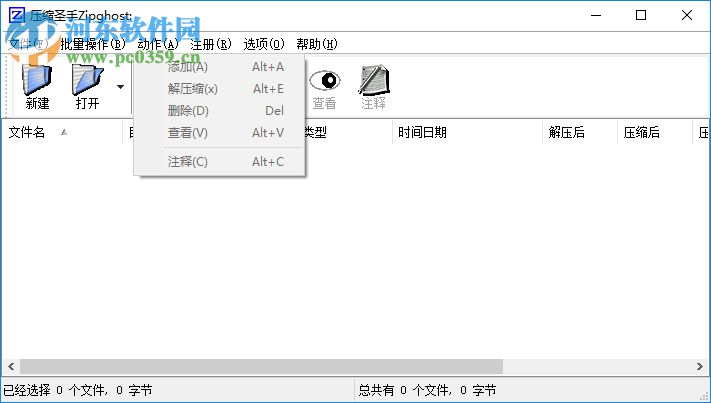711x403 pixels.
Task: Click the 注释 (Comment) notepad toolbar icon
Action: [373, 87]
